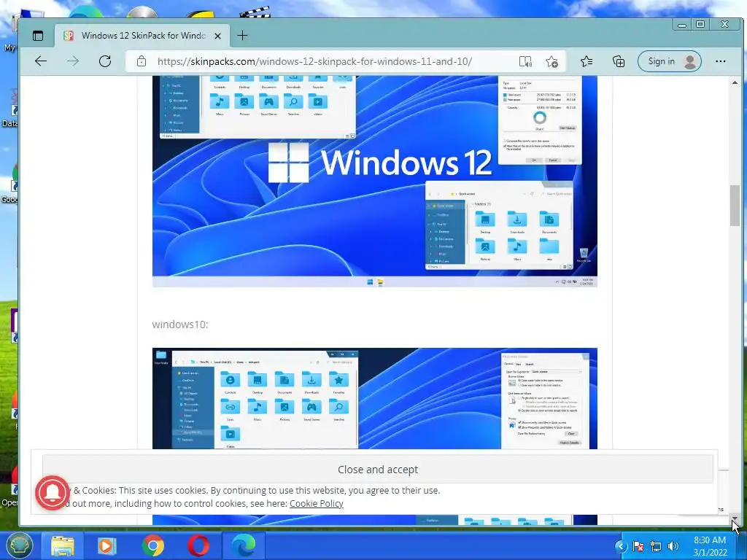Click the Windows 12 preview image
The image size is (747, 560).
[x=374, y=182]
